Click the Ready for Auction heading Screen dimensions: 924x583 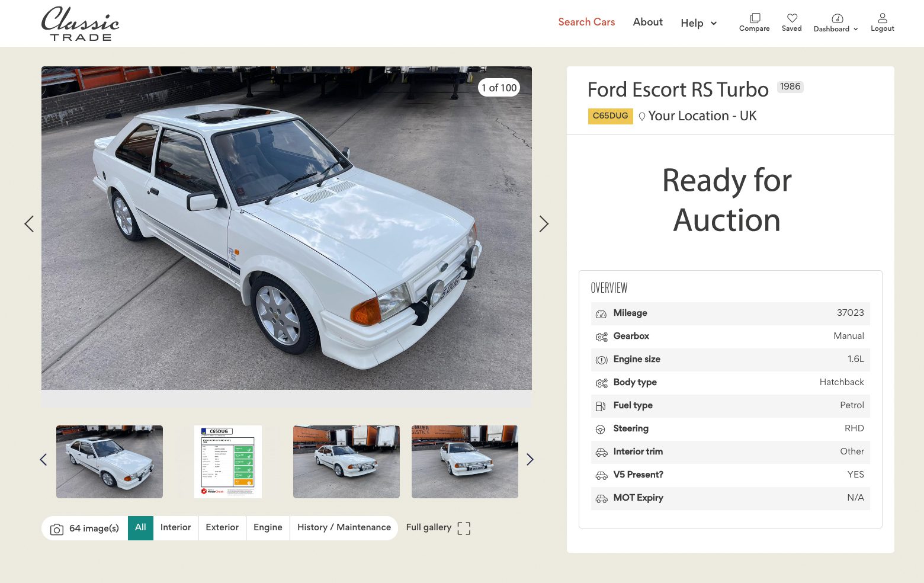pyautogui.click(x=727, y=200)
